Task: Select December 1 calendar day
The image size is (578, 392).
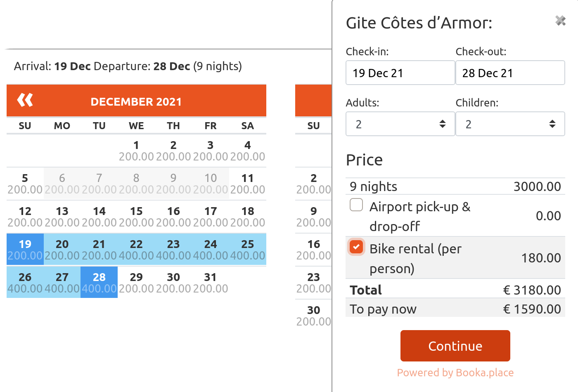Action: (136, 150)
